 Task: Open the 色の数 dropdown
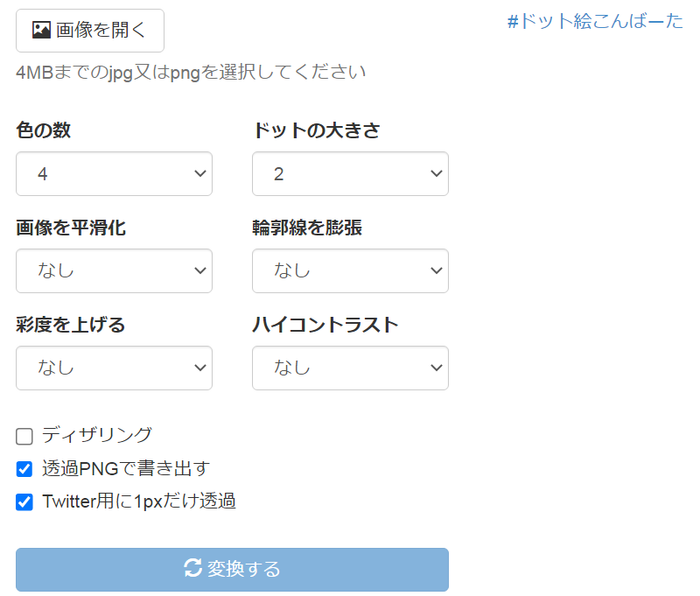114,174
